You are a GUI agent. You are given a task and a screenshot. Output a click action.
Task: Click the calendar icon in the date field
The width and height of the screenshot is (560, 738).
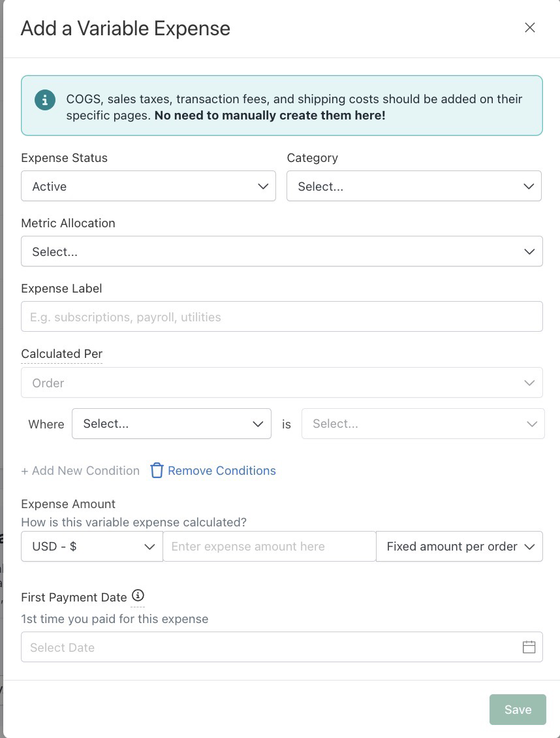click(x=529, y=647)
